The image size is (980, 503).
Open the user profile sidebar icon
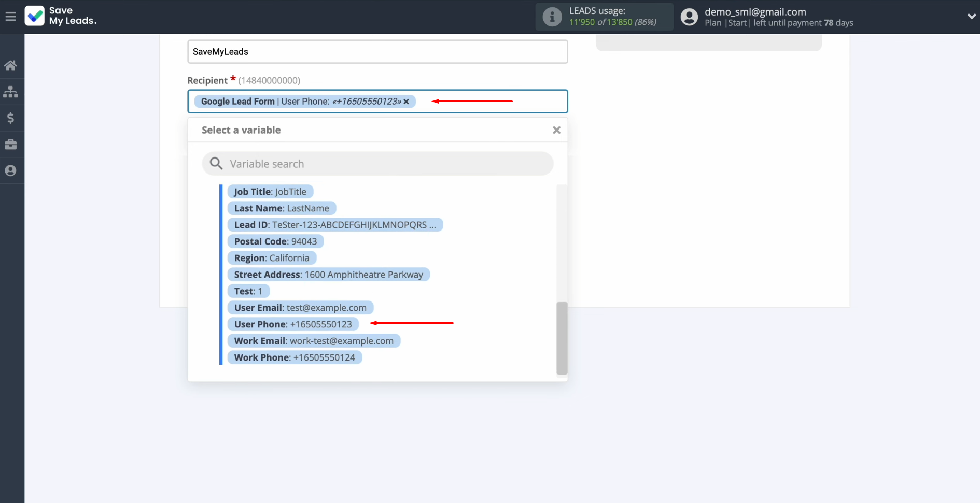point(10,170)
